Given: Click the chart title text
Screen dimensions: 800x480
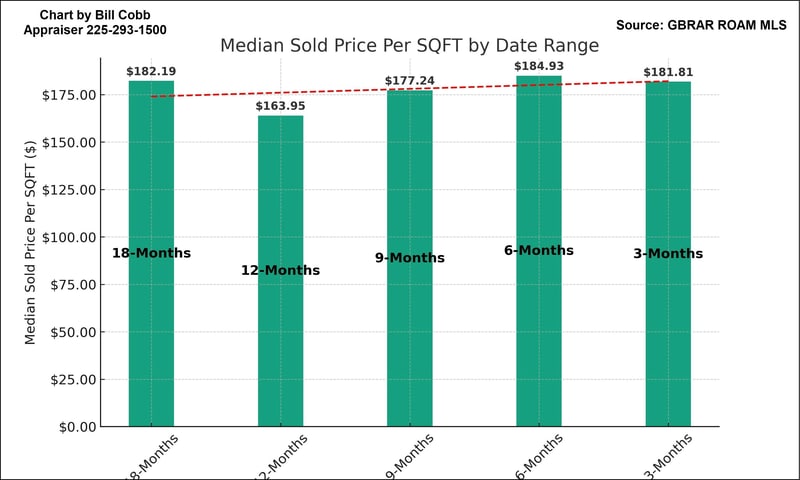Looking at the screenshot, I should click(409, 46).
